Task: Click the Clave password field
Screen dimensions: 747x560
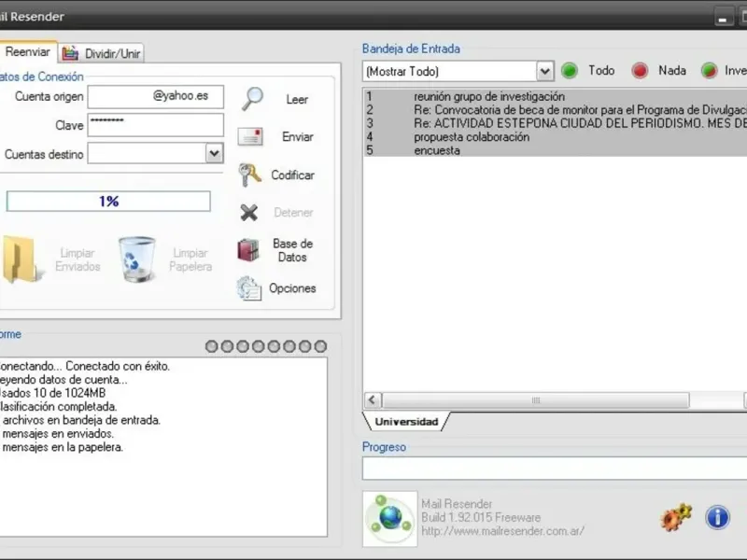Action: pos(156,125)
